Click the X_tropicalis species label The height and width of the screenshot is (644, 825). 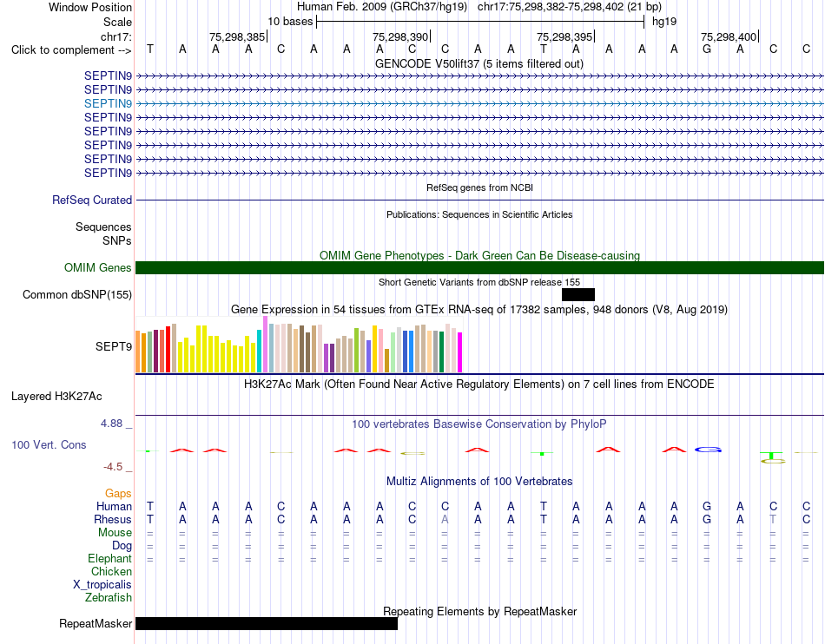click(x=102, y=585)
